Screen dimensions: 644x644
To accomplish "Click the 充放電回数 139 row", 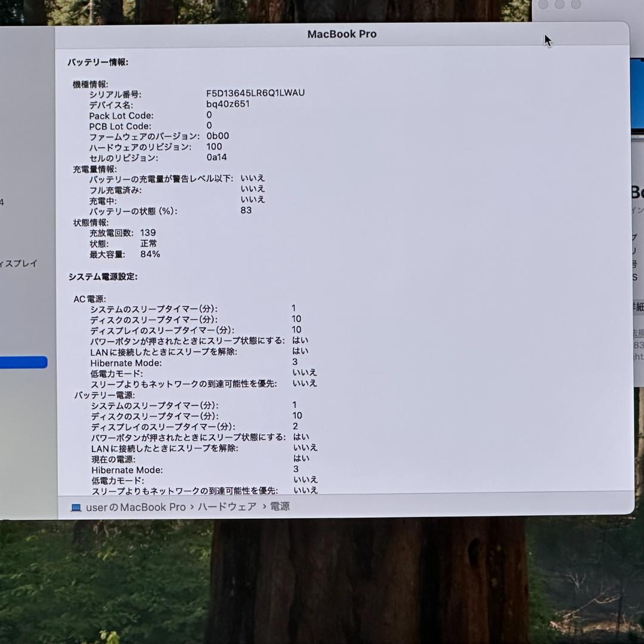I will coord(123,233).
